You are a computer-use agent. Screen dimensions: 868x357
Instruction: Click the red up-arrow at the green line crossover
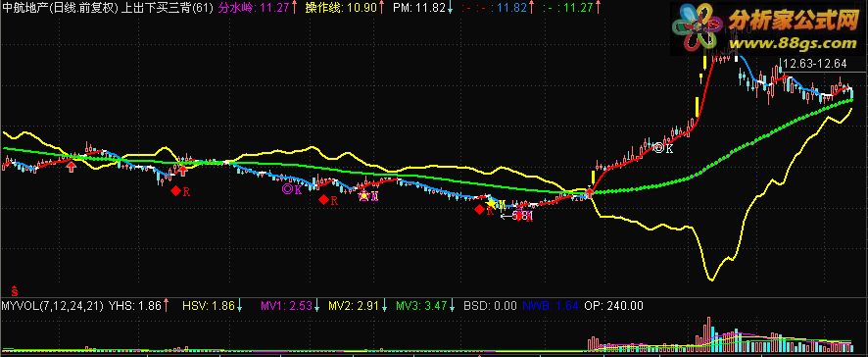(x=590, y=192)
